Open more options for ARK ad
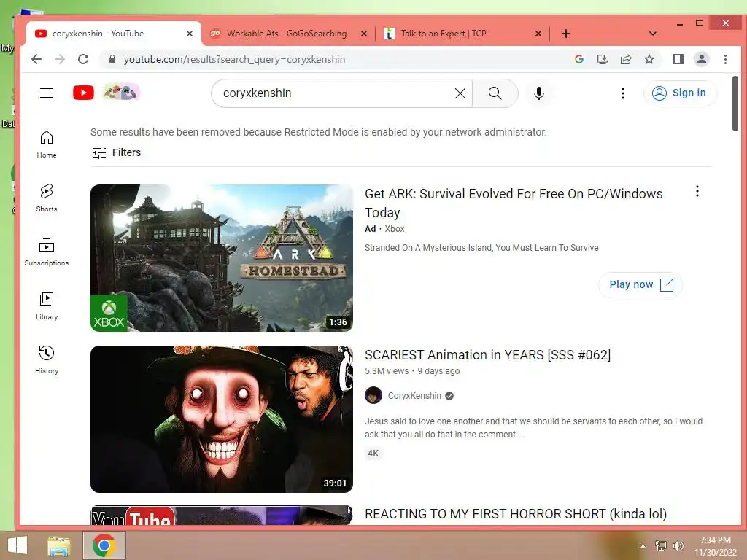This screenshot has height=560, width=747. pyautogui.click(x=697, y=192)
